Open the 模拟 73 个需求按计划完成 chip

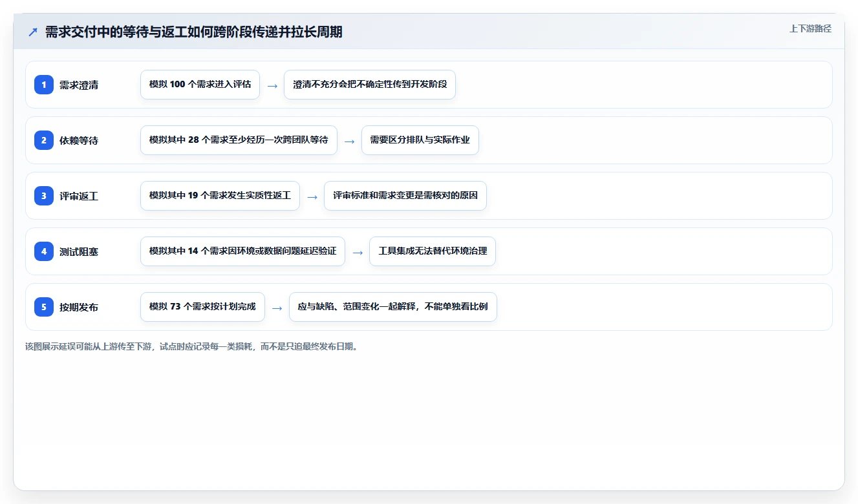[202, 307]
